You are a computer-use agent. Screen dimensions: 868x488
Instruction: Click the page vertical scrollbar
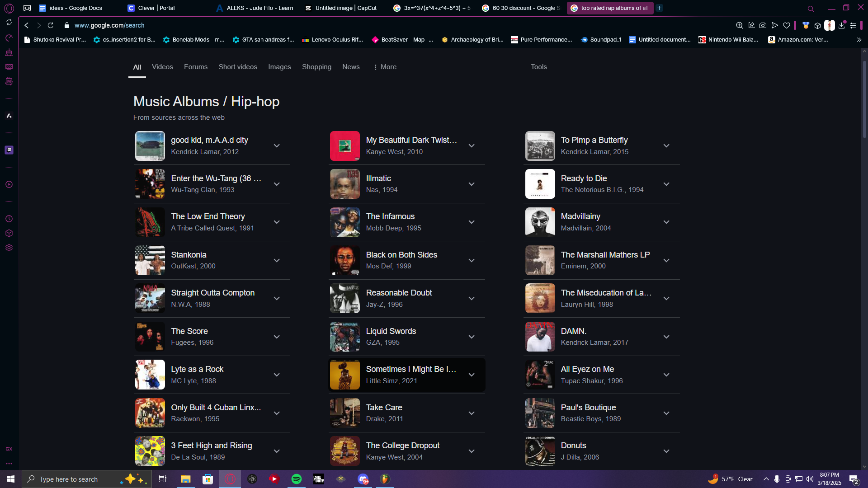864,99
